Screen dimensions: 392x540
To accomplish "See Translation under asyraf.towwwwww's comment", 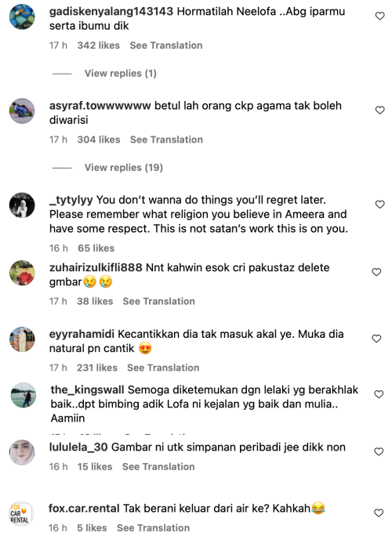I will click(166, 140).
